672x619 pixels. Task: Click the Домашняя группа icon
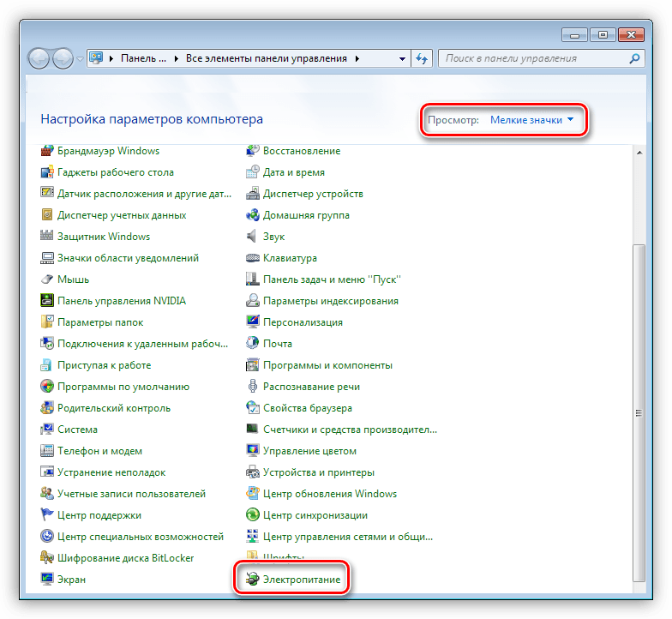252,215
